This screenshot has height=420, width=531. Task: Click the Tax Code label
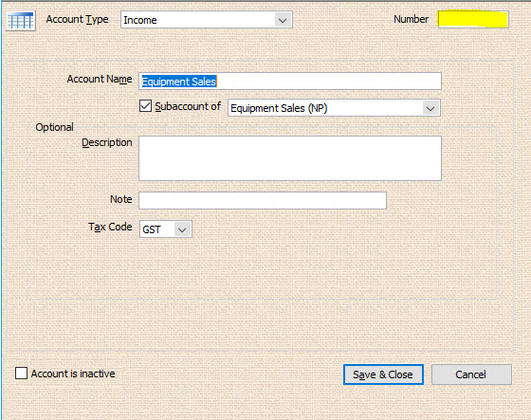(110, 227)
